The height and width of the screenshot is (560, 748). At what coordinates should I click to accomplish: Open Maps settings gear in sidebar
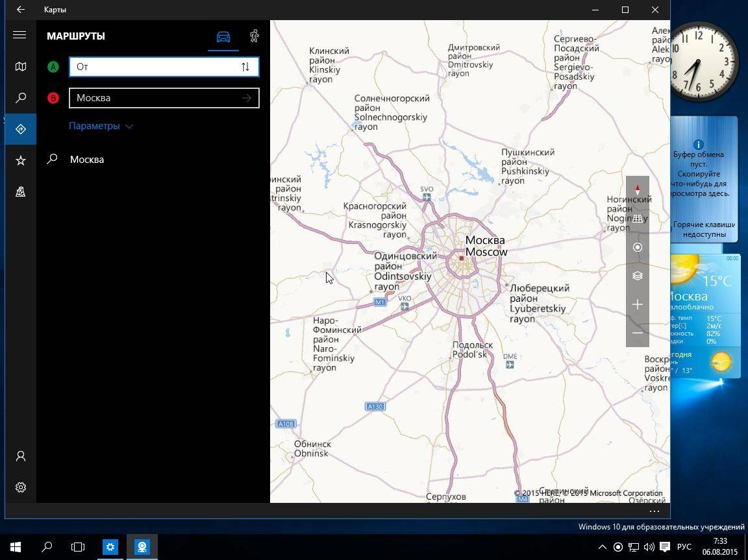[21, 487]
